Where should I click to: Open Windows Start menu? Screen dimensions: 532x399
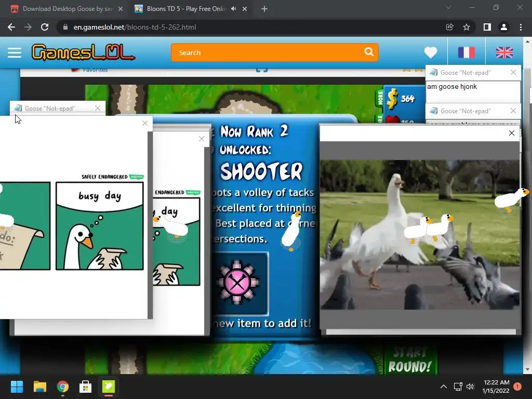17,387
